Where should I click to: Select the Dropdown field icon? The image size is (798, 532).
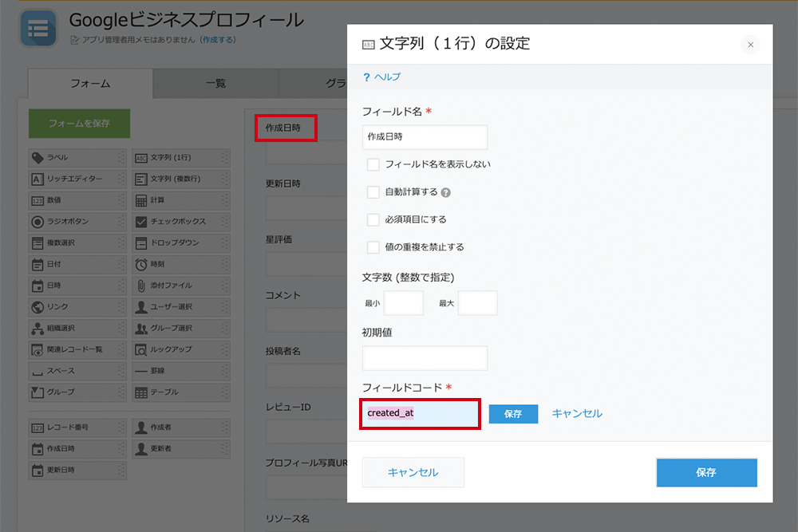coord(140,242)
